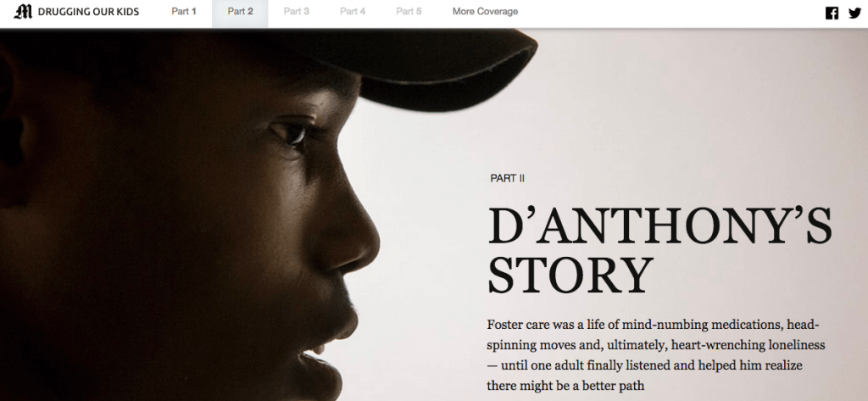Open the "Drugging Our Kids" series title
This screenshot has height=401, width=868.
[88, 12]
